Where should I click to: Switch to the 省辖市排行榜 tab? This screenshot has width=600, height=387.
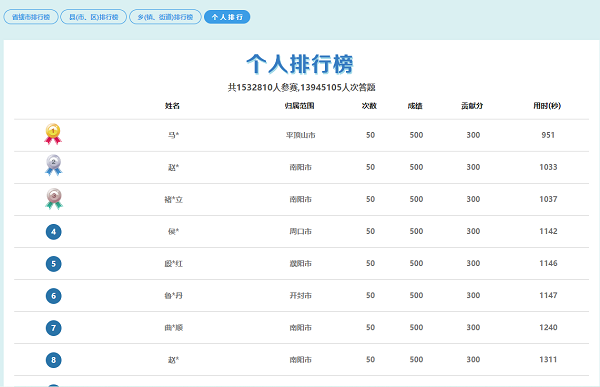pyautogui.click(x=31, y=17)
